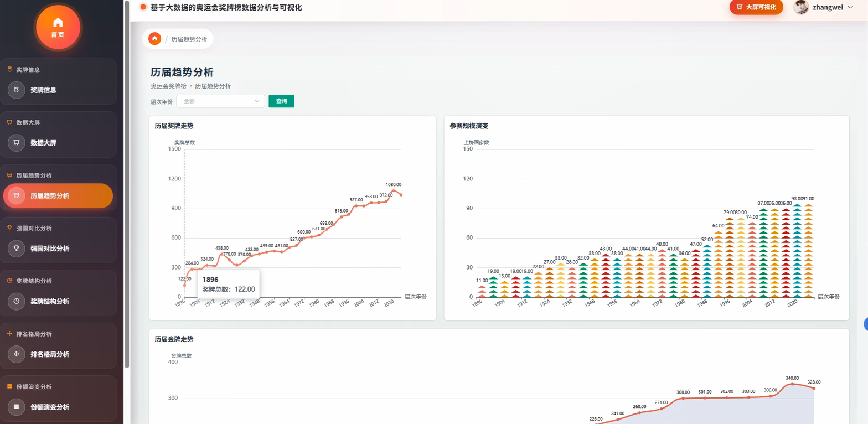Click the 328.00 label on 历届金牌走势 chart
This screenshot has width=868, height=424.
(x=814, y=382)
